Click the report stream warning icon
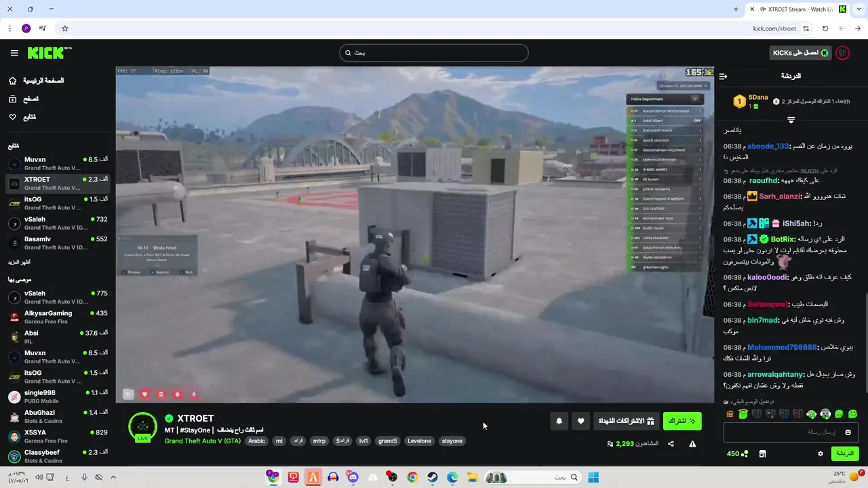The image size is (868, 488). coord(692,444)
